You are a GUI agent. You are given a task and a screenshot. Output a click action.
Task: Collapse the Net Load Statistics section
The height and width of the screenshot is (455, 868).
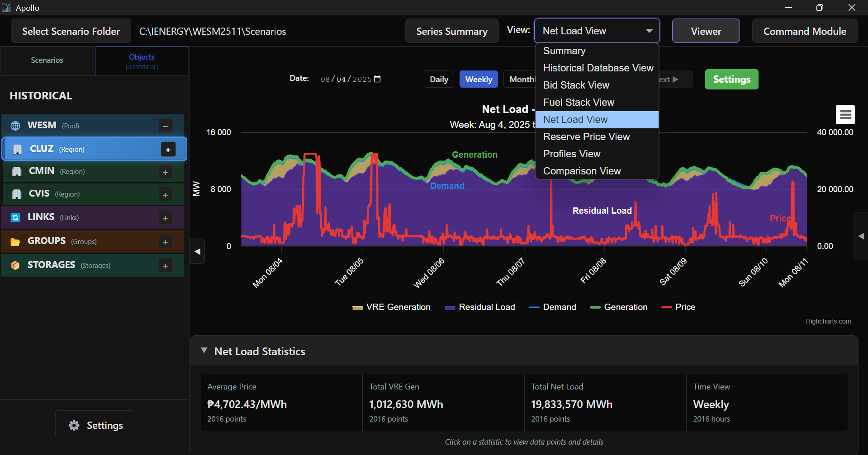pyautogui.click(x=204, y=351)
